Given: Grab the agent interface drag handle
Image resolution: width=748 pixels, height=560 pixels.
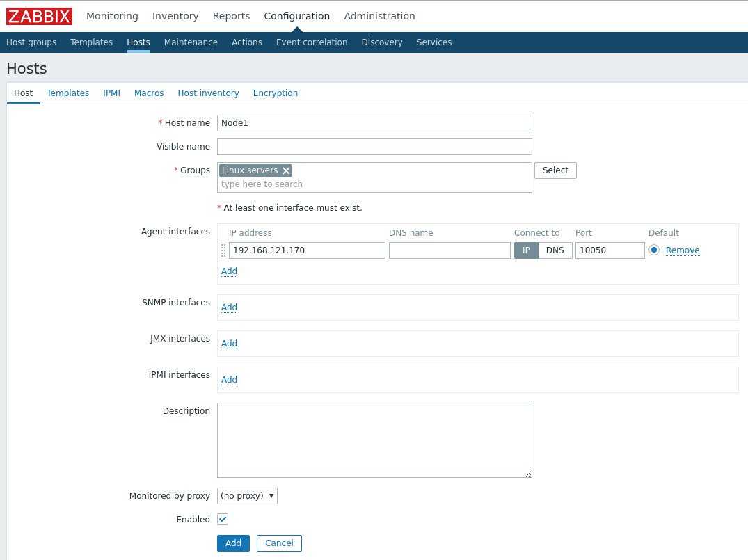Looking at the screenshot, I should (x=223, y=250).
